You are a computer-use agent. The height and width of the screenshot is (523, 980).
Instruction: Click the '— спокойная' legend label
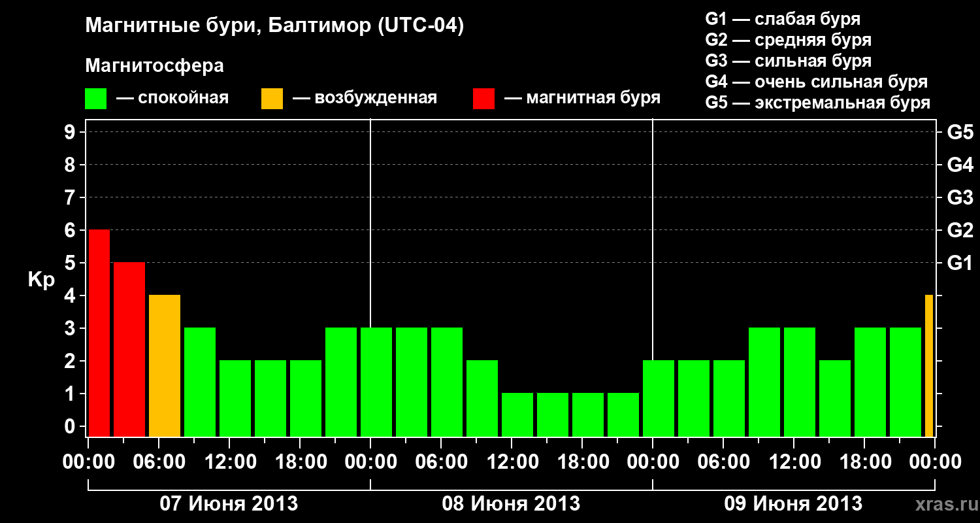(172, 99)
